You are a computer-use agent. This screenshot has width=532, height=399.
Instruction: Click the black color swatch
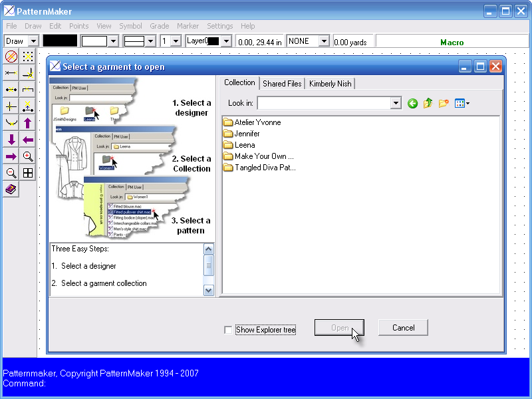tap(59, 40)
